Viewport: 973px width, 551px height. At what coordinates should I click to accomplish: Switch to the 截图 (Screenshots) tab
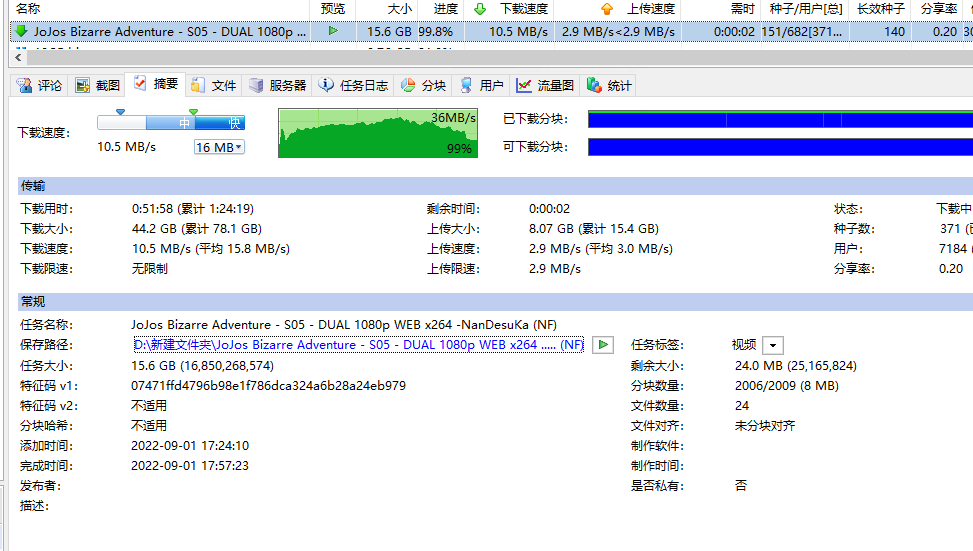(98, 86)
